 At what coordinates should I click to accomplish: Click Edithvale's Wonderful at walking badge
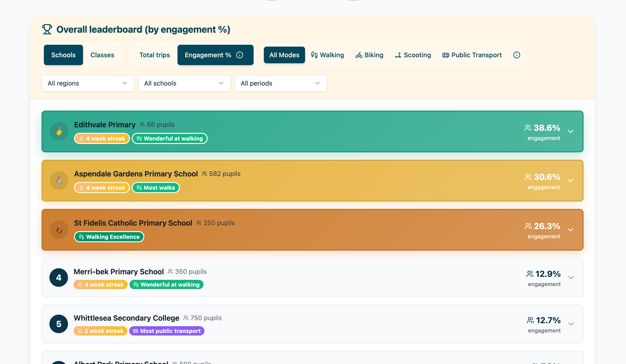pyautogui.click(x=170, y=139)
